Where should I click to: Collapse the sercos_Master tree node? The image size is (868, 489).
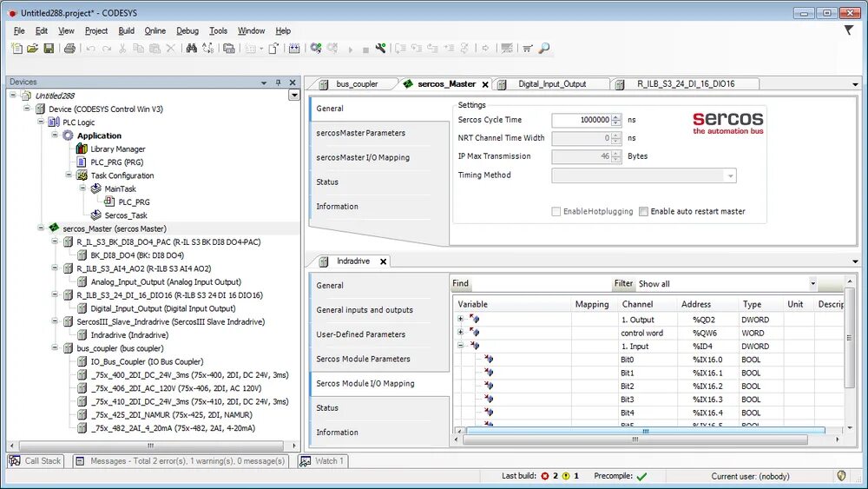(41, 228)
